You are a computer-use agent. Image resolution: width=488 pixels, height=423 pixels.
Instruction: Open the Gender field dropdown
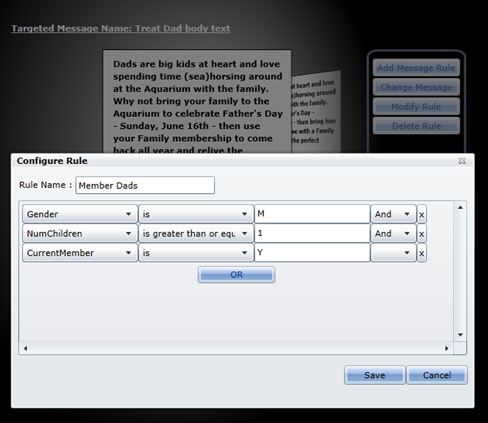coord(80,214)
